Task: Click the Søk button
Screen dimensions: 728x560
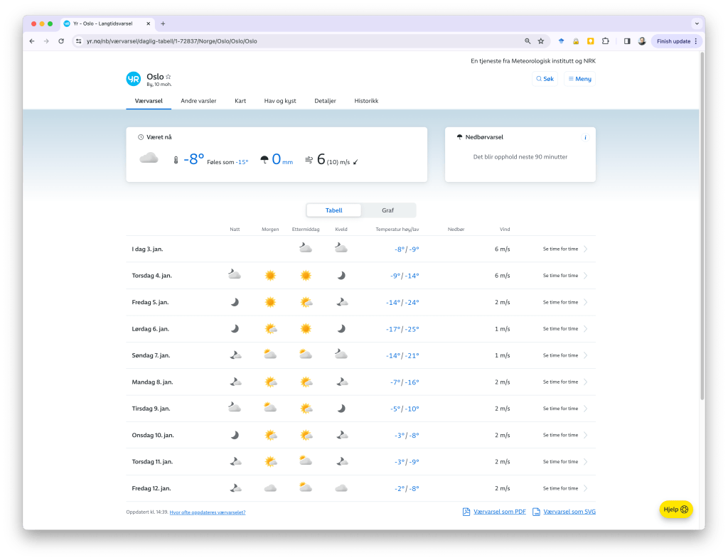Action: [x=545, y=79]
